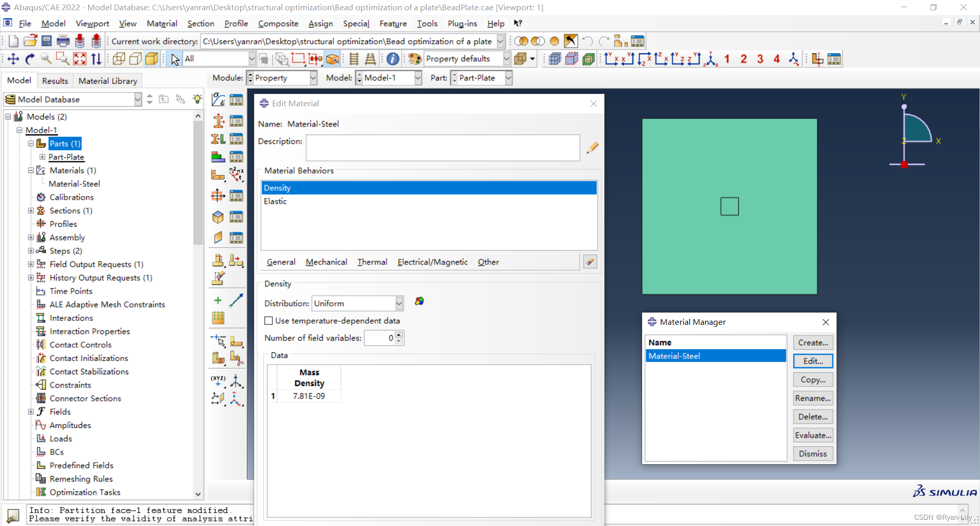Click the New Model Database icon
This screenshot has width=980, height=526.
tap(14, 41)
